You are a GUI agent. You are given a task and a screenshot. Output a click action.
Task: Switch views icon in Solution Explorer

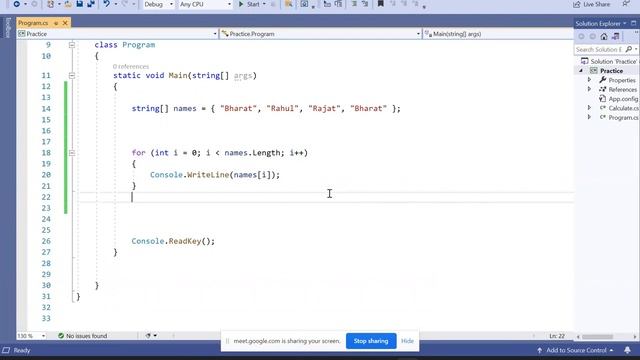click(x=616, y=36)
